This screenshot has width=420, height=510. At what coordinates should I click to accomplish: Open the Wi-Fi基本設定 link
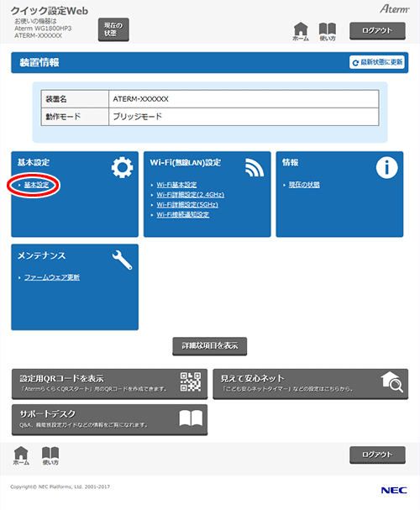click(x=176, y=185)
